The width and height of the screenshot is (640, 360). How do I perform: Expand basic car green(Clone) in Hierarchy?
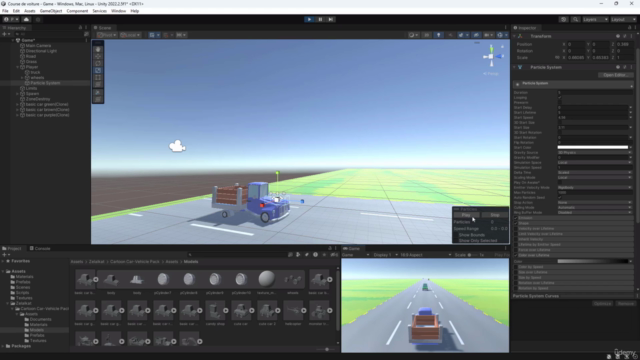pyautogui.click(x=18, y=104)
